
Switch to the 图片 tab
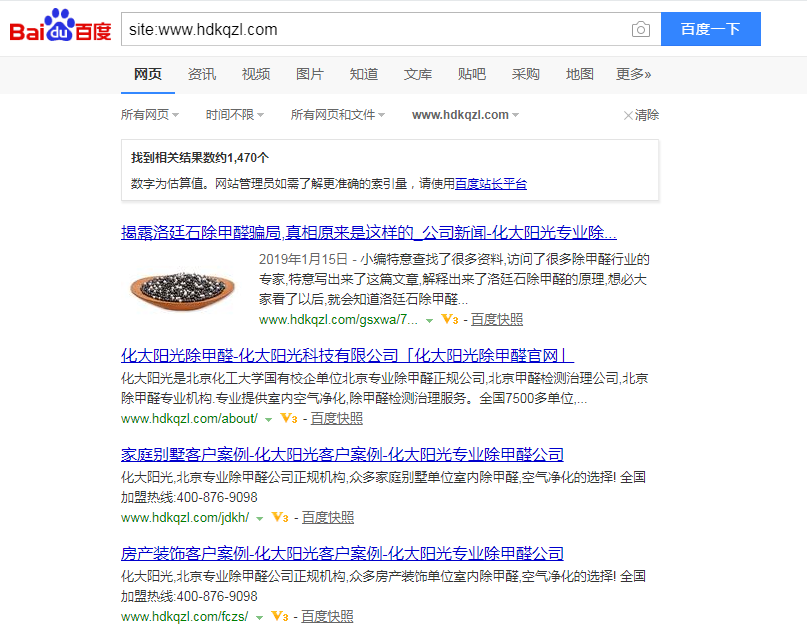point(310,74)
